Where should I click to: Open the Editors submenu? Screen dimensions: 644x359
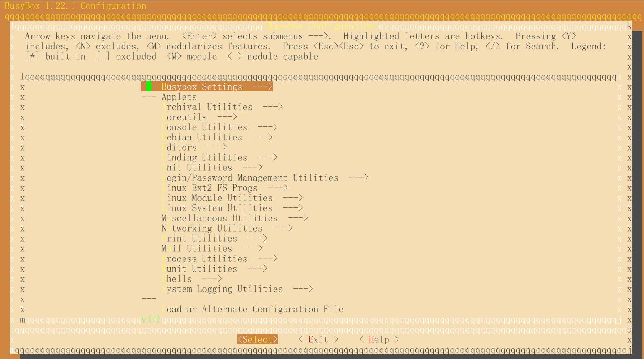194,147
